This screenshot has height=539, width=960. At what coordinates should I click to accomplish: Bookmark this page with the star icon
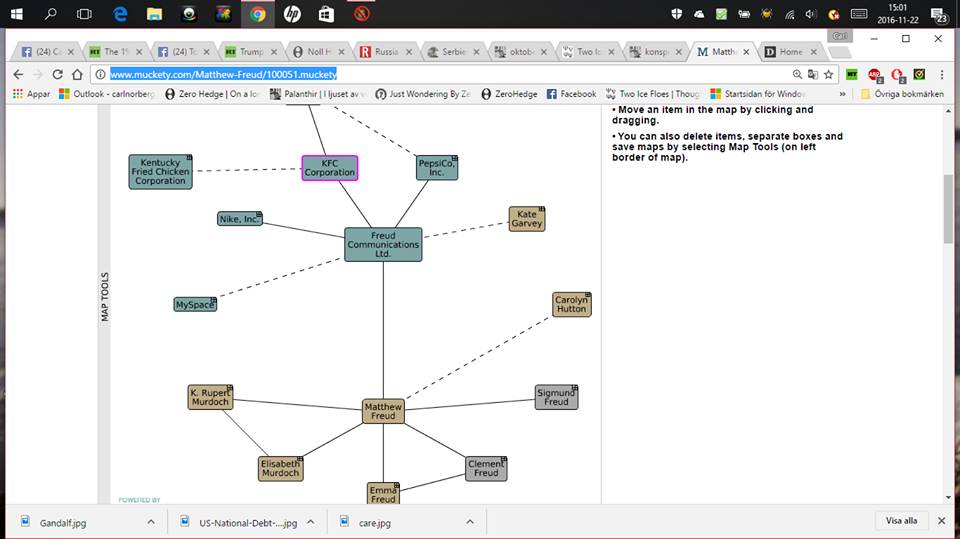tap(828, 74)
